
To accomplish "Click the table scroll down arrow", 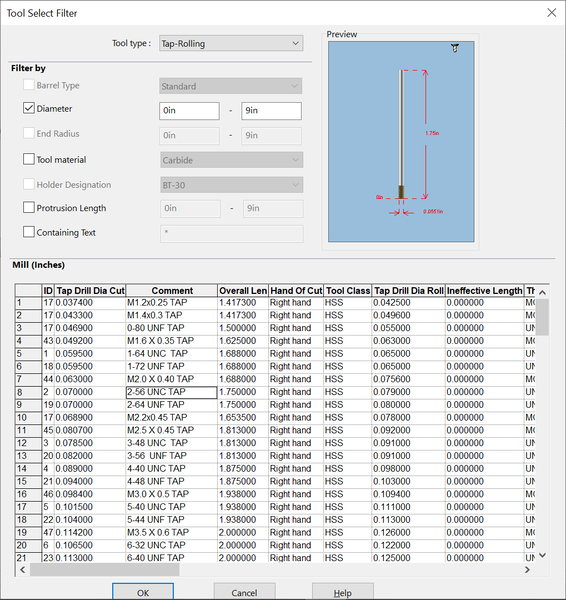I will coord(542,555).
